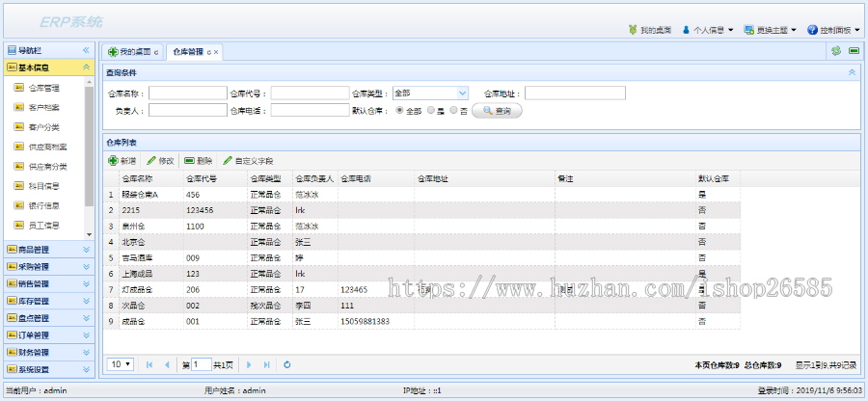Collapse the 导航栏 navigation panel
Viewport: 868px width, 401px height.
[86, 50]
